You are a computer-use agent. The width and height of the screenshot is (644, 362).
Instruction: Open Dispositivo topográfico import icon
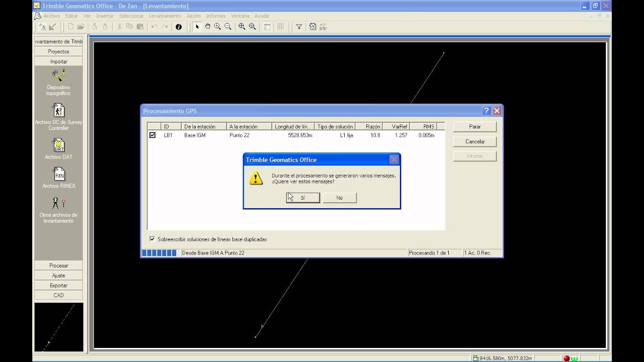click(x=59, y=75)
